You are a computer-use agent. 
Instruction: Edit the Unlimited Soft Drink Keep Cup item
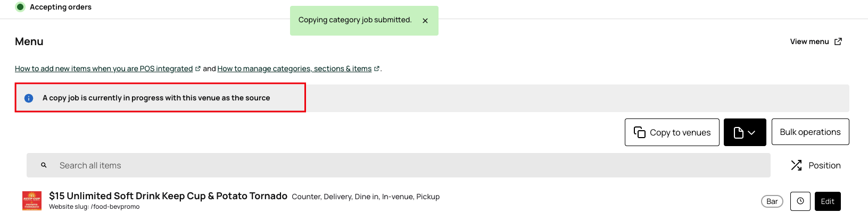(828, 201)
